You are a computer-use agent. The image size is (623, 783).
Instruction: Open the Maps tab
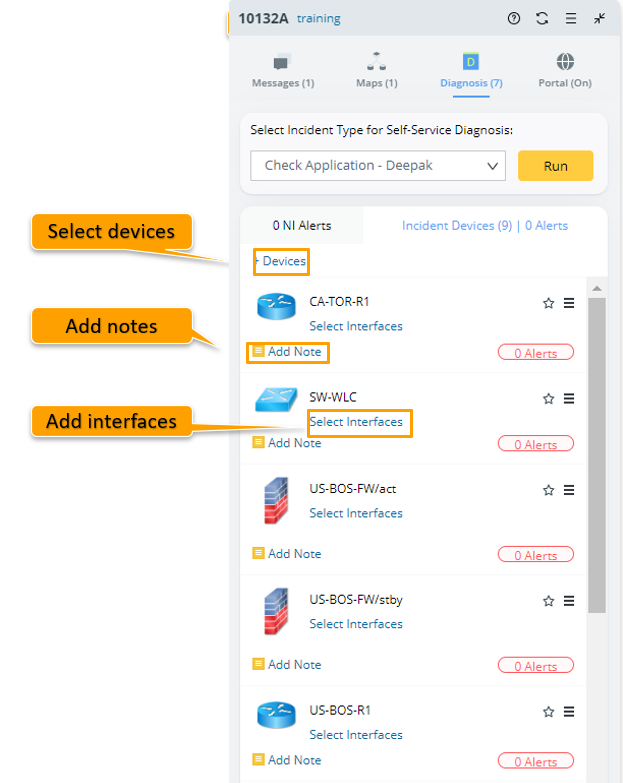tap(376, 71)
